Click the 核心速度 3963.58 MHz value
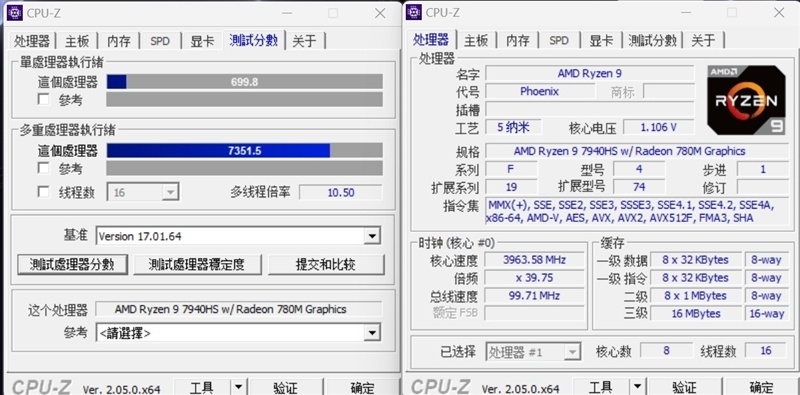 pyautogui.click(x=534, y=260)
